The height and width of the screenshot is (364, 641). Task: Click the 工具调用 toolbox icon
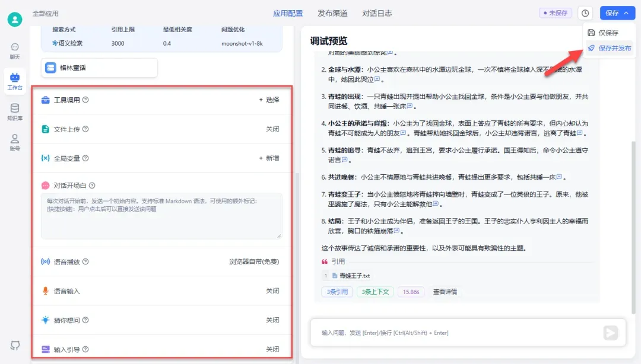[45, 100]
